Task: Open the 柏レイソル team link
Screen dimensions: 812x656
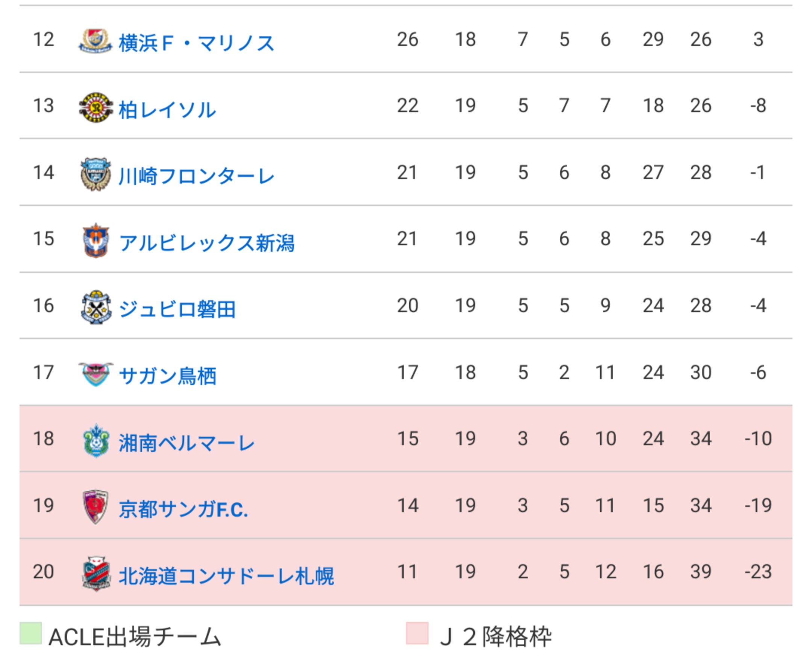Action: click(x=167, y=110)
